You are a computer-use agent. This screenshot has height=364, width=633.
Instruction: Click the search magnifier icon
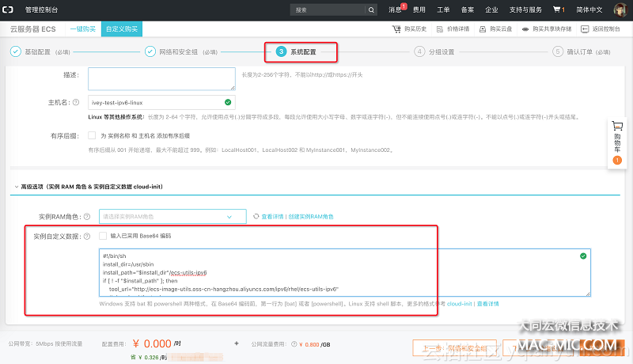point(373,10)
